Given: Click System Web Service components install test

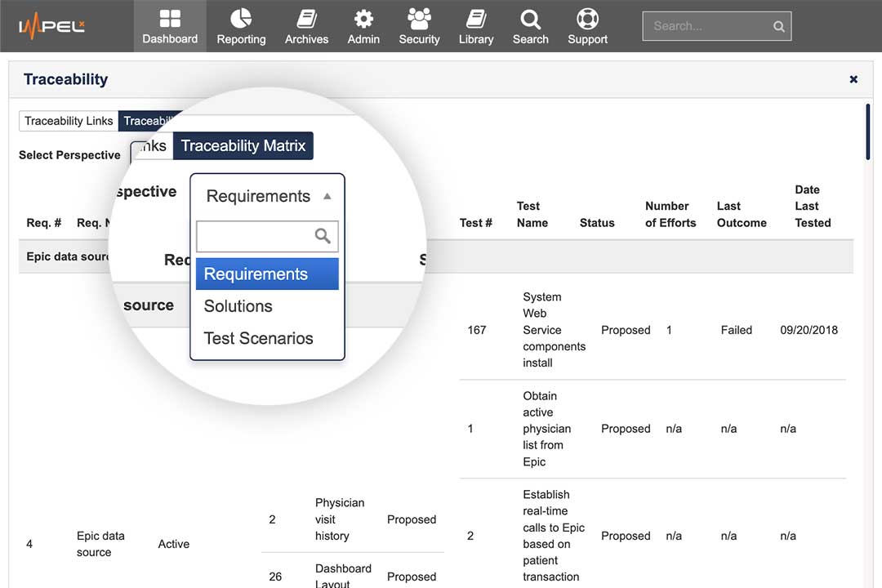Looking at the screenshot, I should pos(554,330).
